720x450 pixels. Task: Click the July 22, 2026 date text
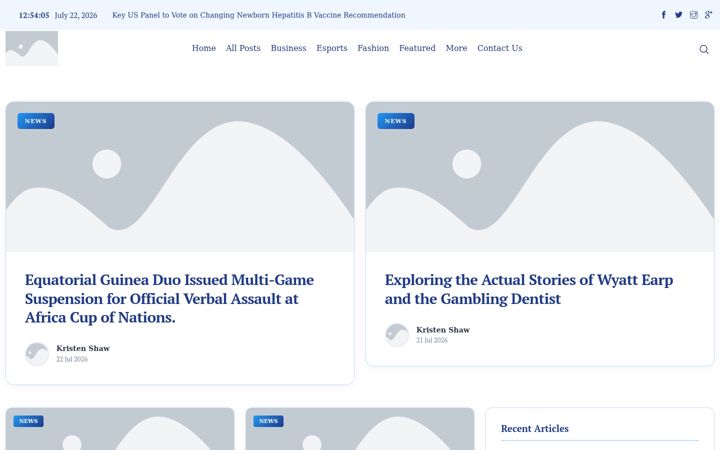click(76, 15)
